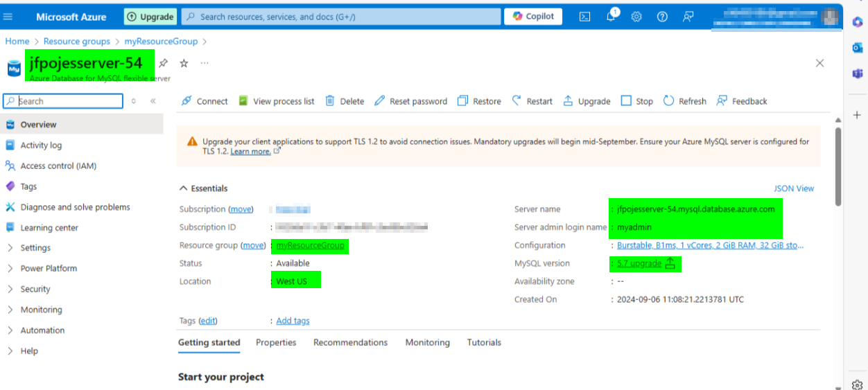The image size is (868, 390).
Task: Click move link next to Resource group
Action: click(x=253, y=245)
